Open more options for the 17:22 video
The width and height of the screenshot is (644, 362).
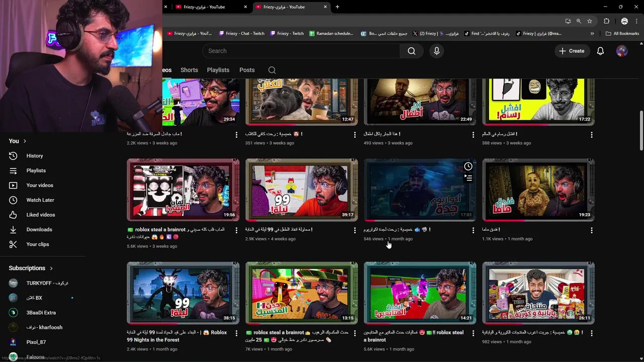click(592, 135)
